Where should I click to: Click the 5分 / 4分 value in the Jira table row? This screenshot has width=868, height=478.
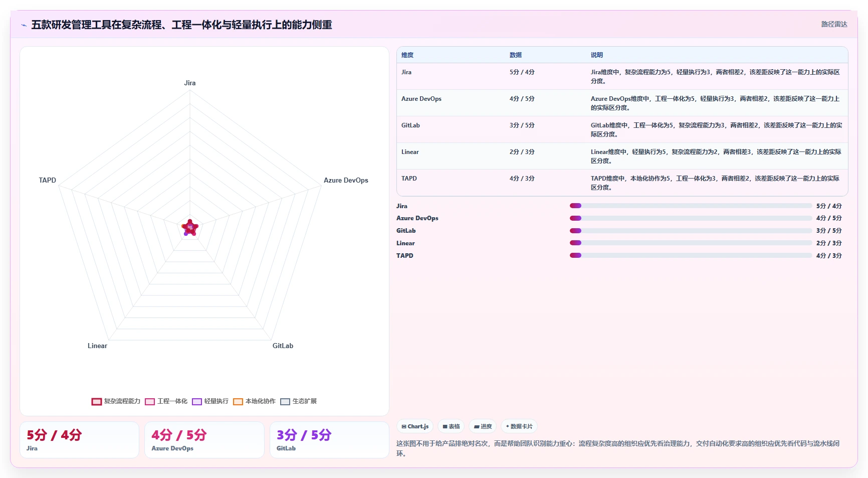[x=522, y=72]
